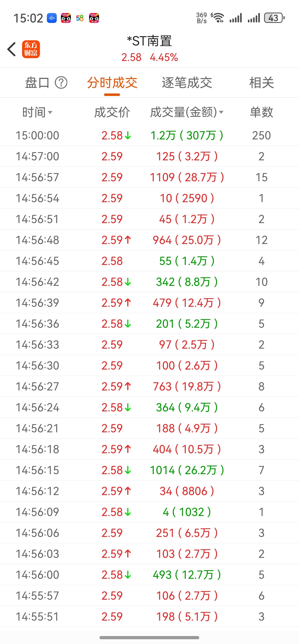Tap the blue voice app icon in status bar
The height and width of the screenshot is (644, 299).
(x=52, y=18)
